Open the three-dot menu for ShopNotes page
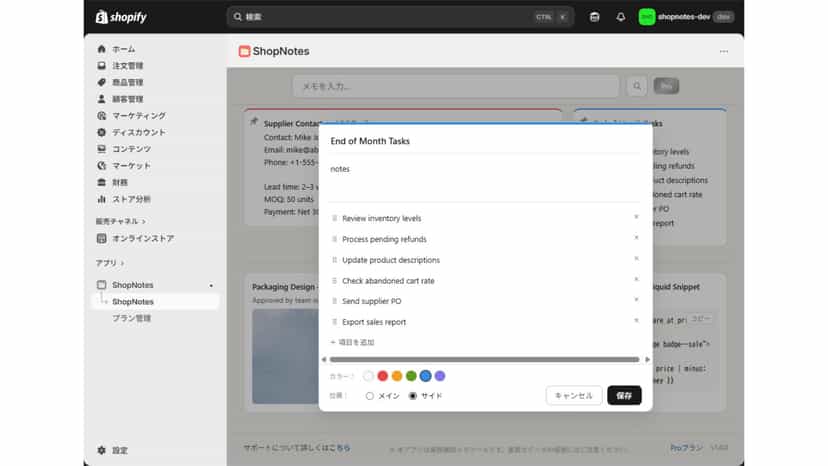The image size is (828, 466). [723, 51]
